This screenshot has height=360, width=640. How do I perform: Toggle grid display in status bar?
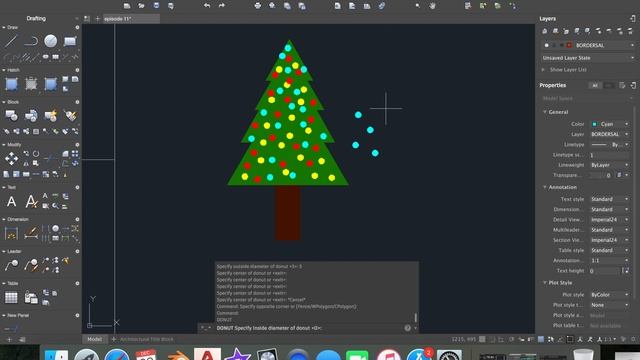click(x=482, y=339)
